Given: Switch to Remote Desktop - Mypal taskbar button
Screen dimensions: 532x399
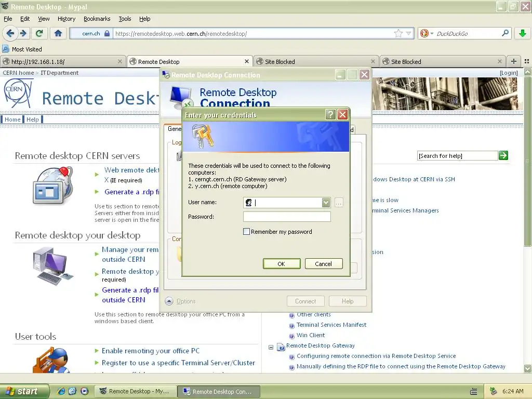Looking at the screenshot, I should (135, 391).
